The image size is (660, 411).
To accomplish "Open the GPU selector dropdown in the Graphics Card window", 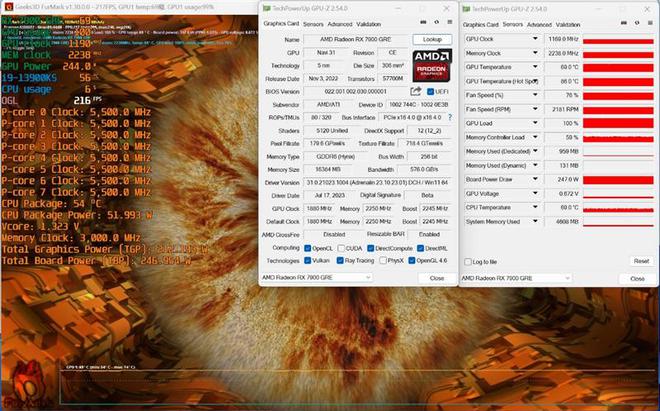I will [317, 278].
